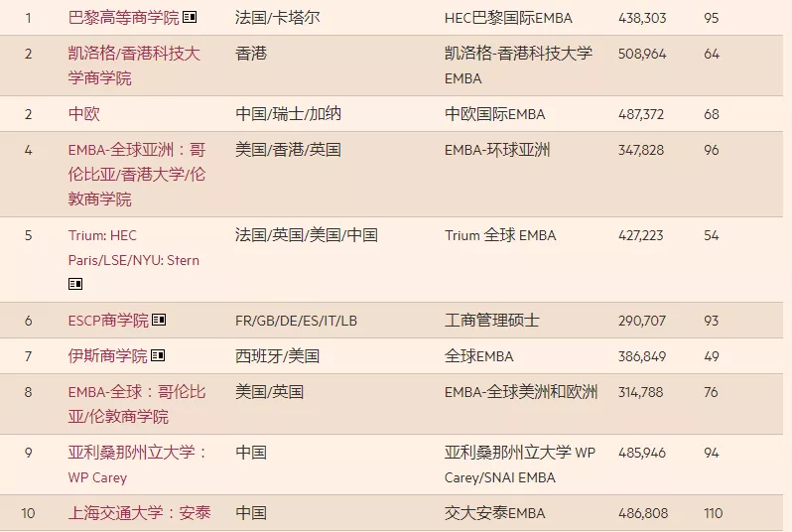Click the icon next to 巴黎高等商学院

click(190, 18)
